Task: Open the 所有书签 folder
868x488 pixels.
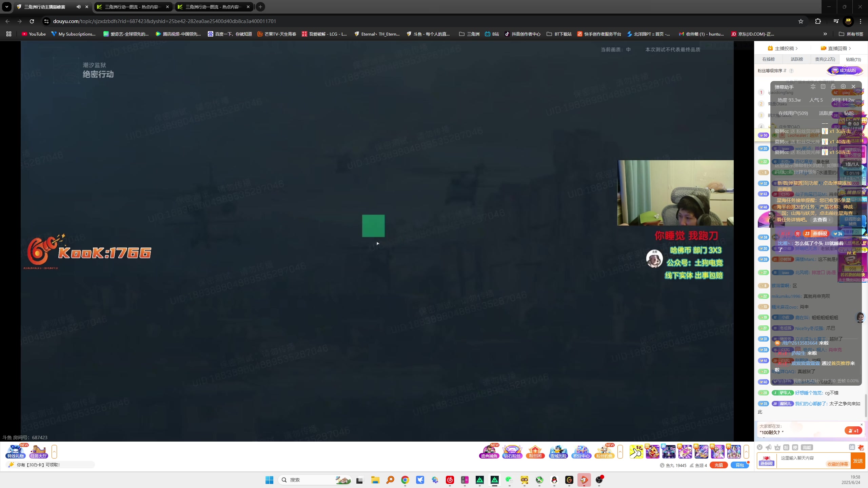Action: tap(851, 34)
